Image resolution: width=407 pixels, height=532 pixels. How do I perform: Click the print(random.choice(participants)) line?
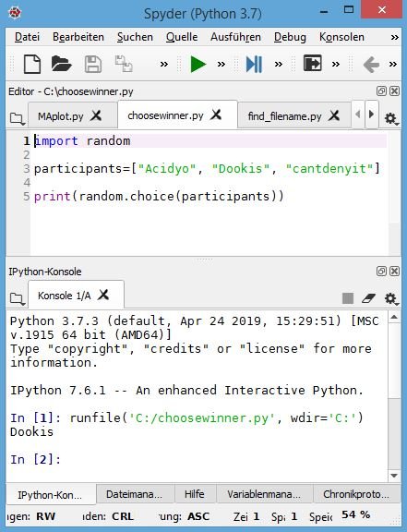[x=159, y=196]
